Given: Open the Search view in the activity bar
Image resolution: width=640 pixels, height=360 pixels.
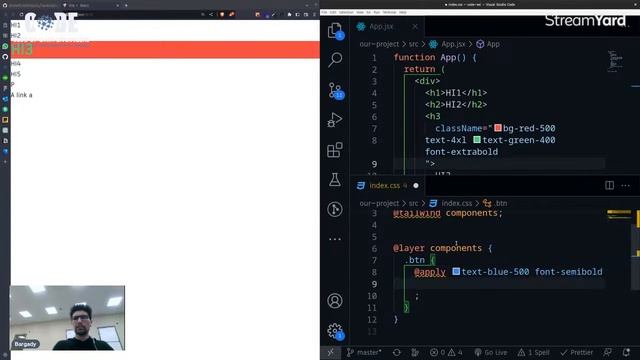Looking at the screenshot, I should click(335, 60).
